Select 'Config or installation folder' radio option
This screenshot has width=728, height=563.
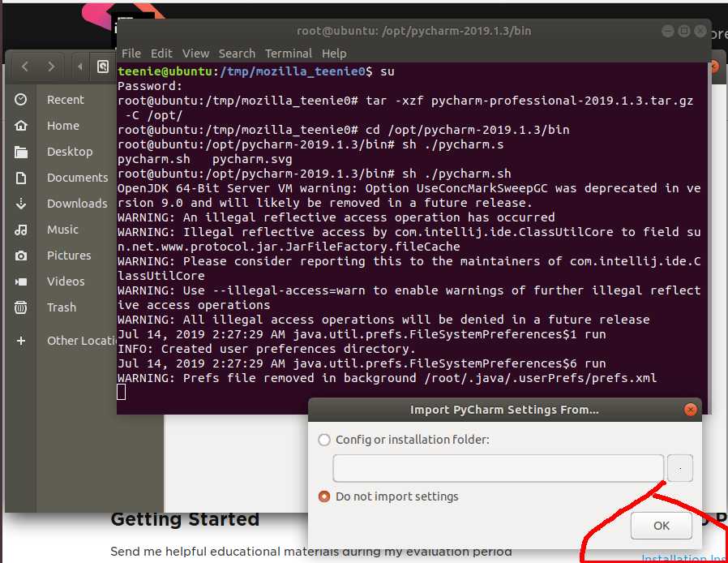[x=324, y=440]
